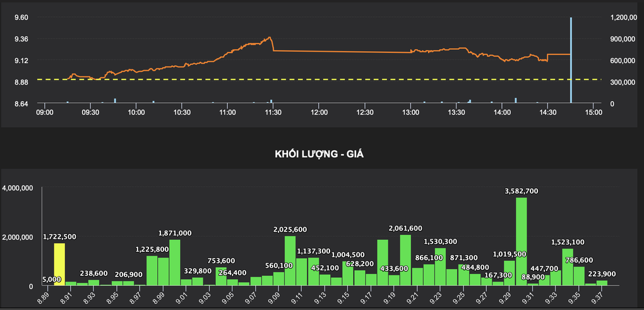Click the flat orange line segment at 12:00

point(319,51)
